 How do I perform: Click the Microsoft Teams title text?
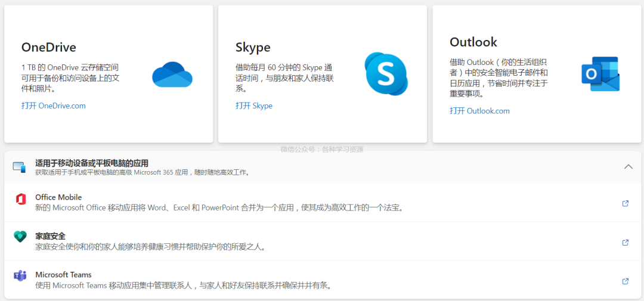[63, 274]
